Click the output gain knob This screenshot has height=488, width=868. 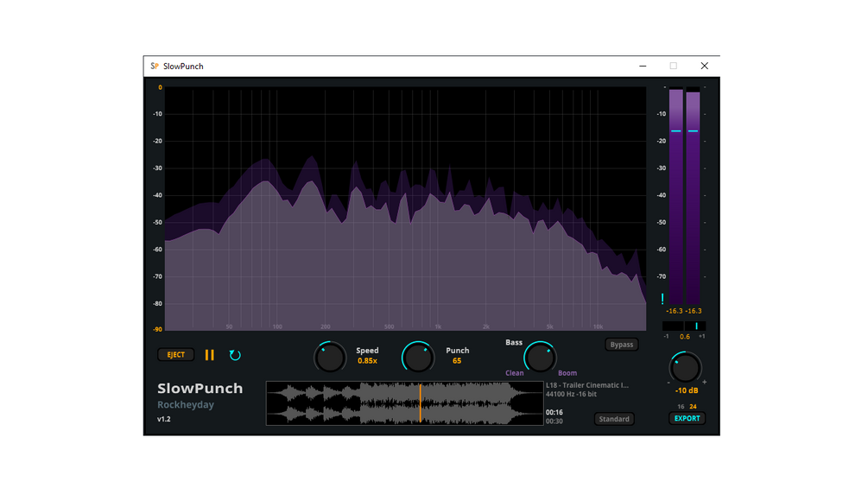click(685, 368)
